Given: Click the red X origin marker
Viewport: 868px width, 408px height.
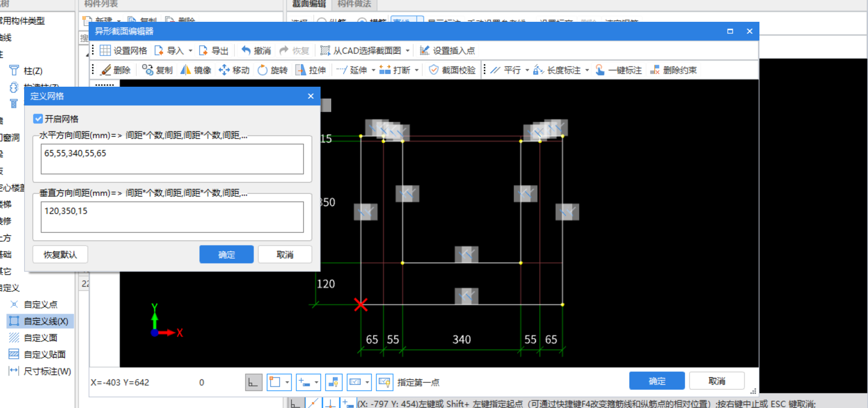Looking at the screenshot, I should [x=361, y=305].
